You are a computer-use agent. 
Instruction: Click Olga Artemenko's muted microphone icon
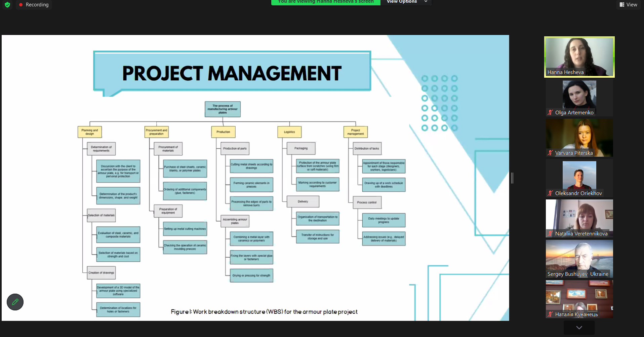click(x=550, y=113)
